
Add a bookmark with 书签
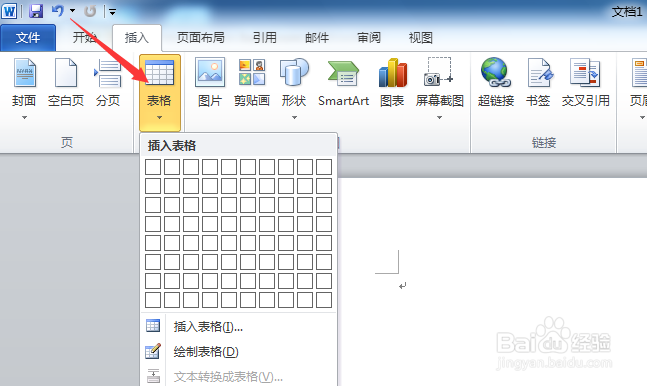(538, 83)
